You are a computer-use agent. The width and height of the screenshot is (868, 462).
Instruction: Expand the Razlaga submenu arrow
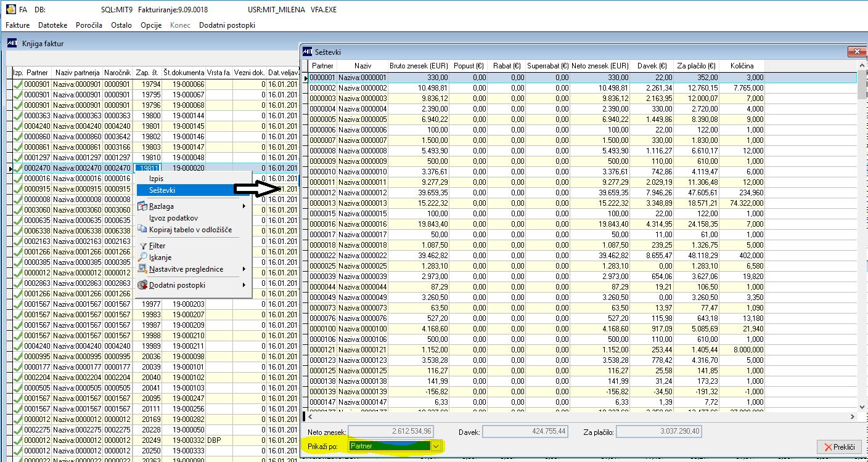click(x=244, y=206)
